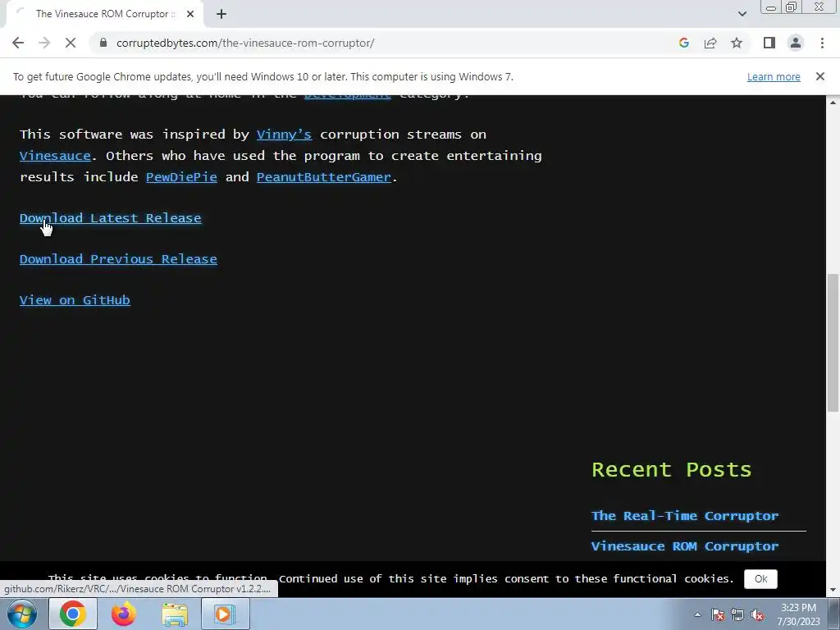Minimize the Chrome window
Screen dimensions: 840x630
[x=771, y=7]
